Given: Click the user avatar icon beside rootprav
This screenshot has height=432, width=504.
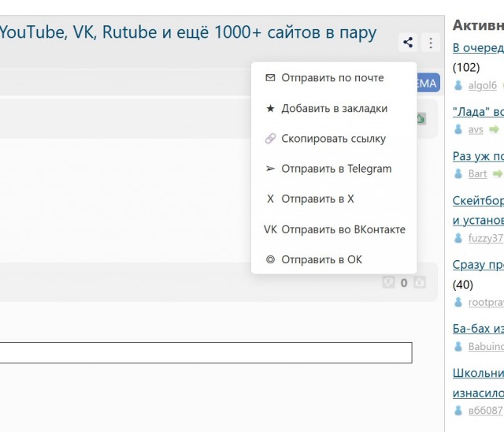Looking at the screenshot, I should pos(458,302).
